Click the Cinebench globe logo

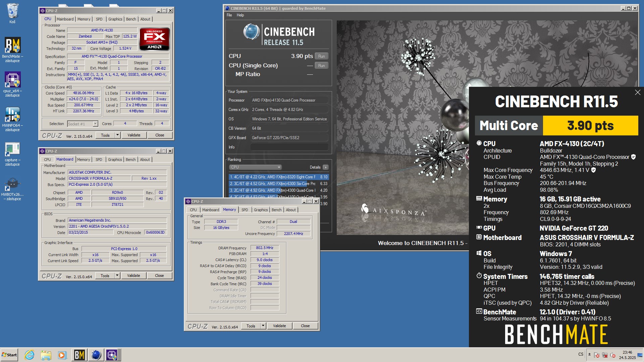point(252,32)
